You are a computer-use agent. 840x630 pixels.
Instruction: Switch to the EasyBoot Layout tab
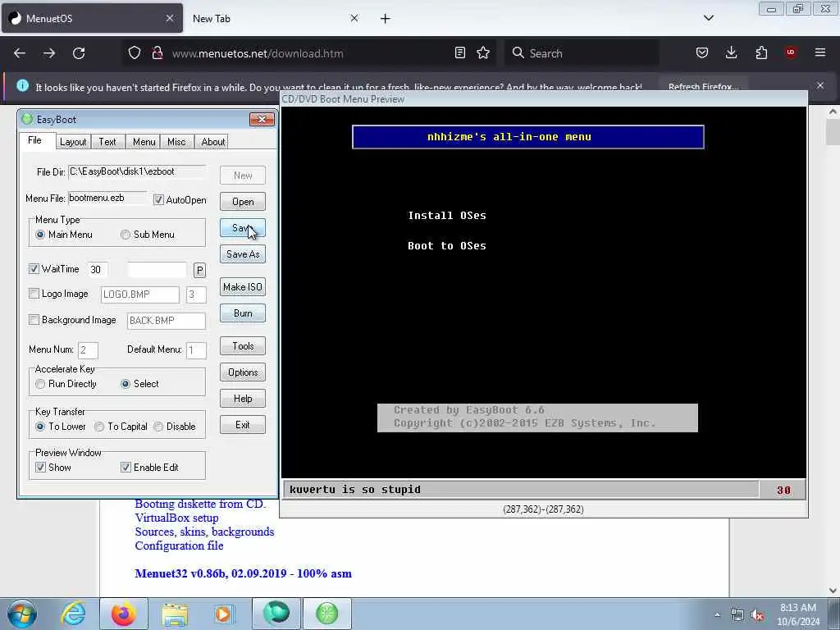coord(73,142)
